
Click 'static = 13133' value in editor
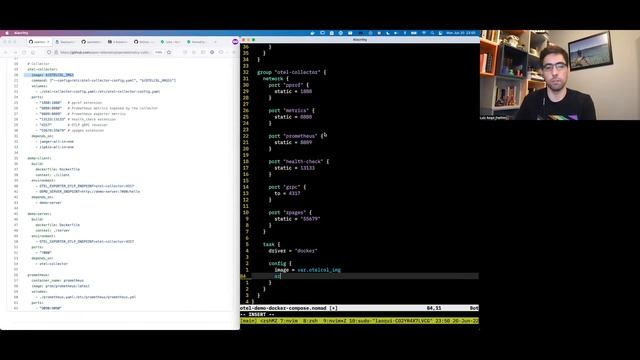click(x=294, y=168)
